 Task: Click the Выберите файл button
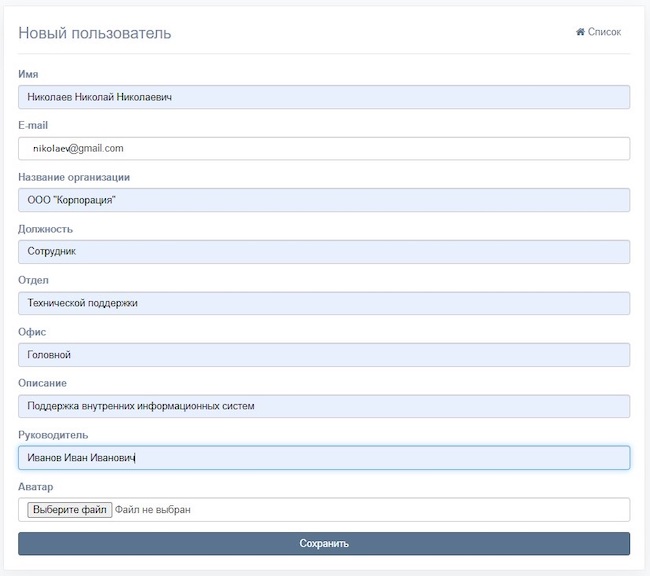(x=70, y=510)
